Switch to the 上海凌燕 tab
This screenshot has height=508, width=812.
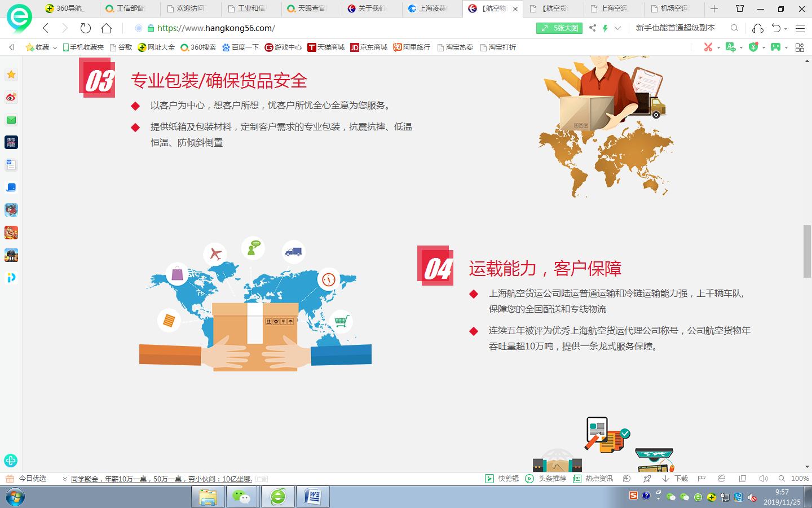click(x=433, y=8)
